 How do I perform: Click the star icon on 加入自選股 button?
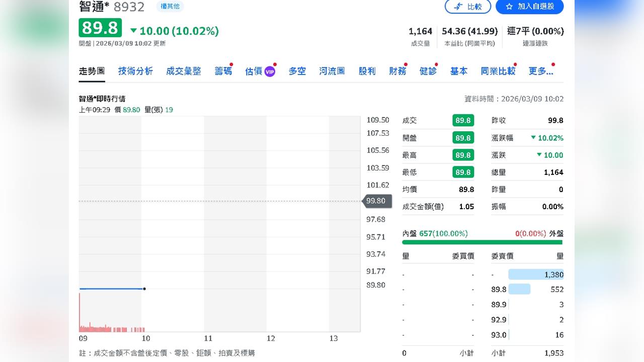510,7
